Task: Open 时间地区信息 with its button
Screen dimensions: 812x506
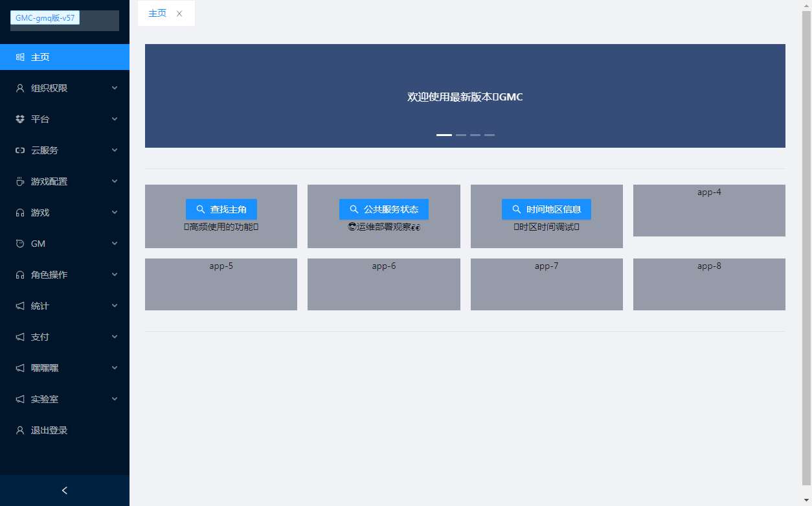Action: coord(546,209)
